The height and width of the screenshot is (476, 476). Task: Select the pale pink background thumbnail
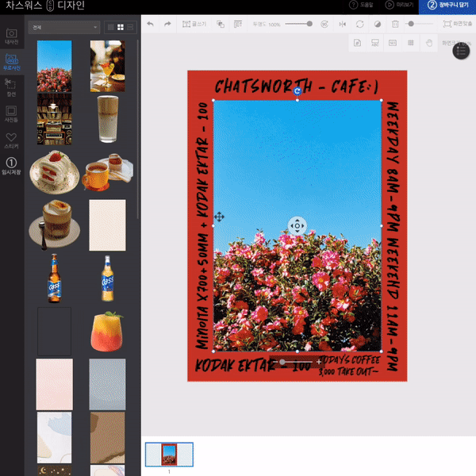54,384
